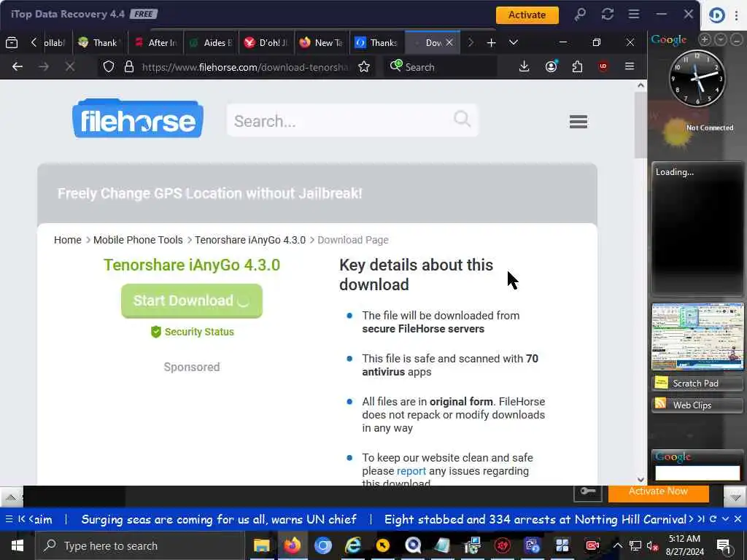The image size is (747, 560).
Task: Click the refresh icon in iTop Data Recovery title bar
Action: [x=607, y=15]
